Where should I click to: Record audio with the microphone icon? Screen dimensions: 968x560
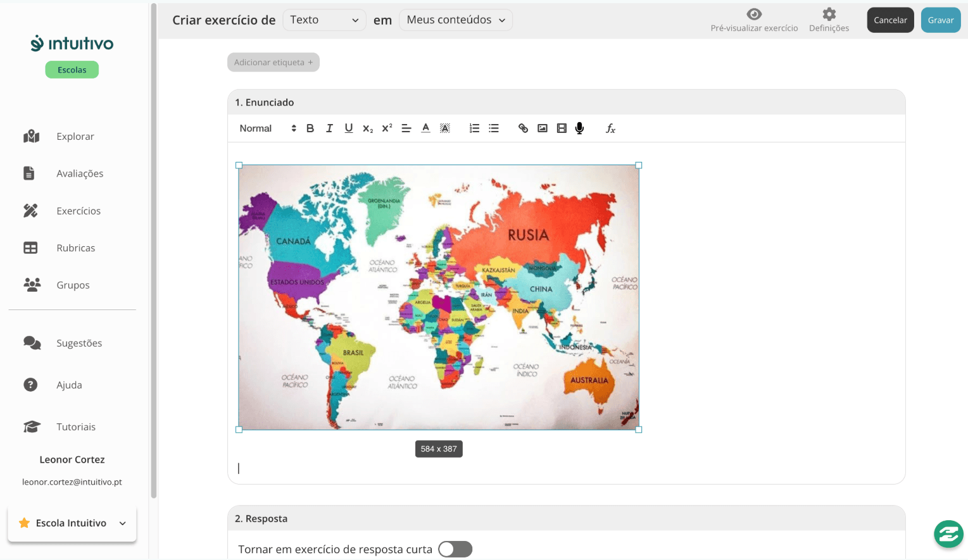point(579,128)
